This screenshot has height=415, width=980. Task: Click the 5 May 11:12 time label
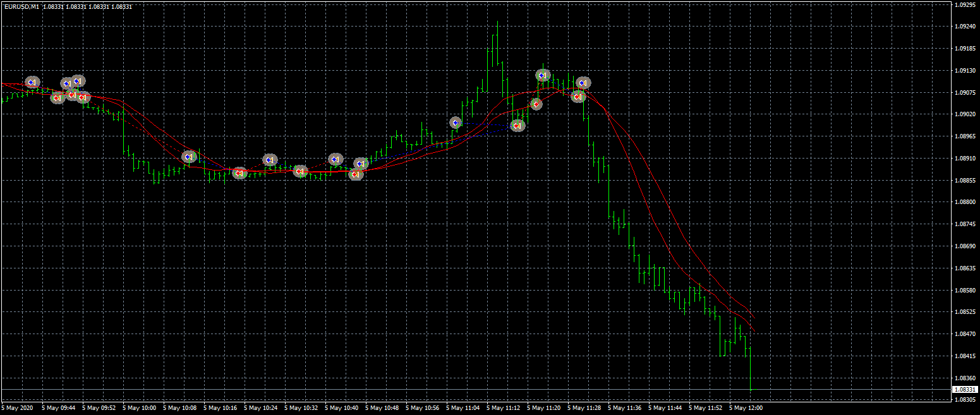(504, 408)
